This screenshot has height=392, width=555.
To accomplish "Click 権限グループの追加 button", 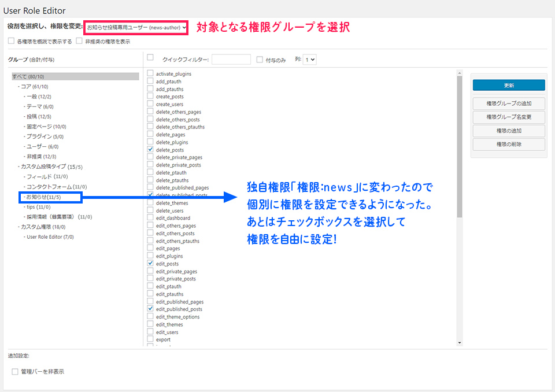I will point(509,104).
